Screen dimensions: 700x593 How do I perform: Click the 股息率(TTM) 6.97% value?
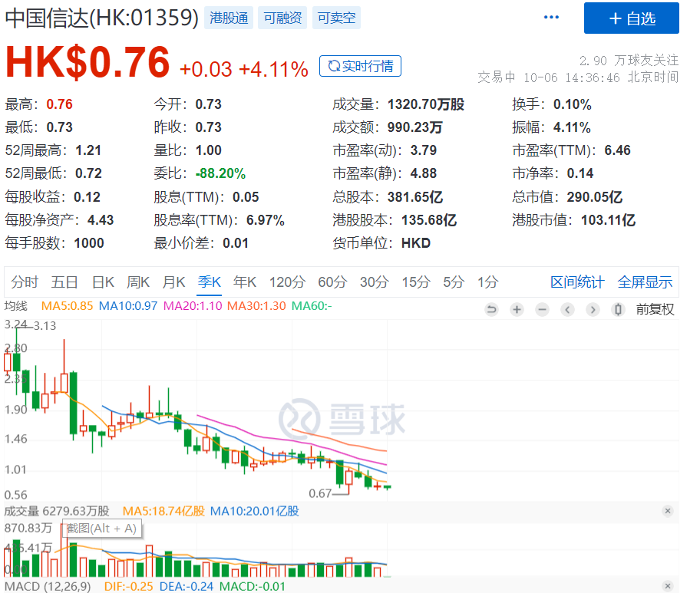tap(265, 220)
